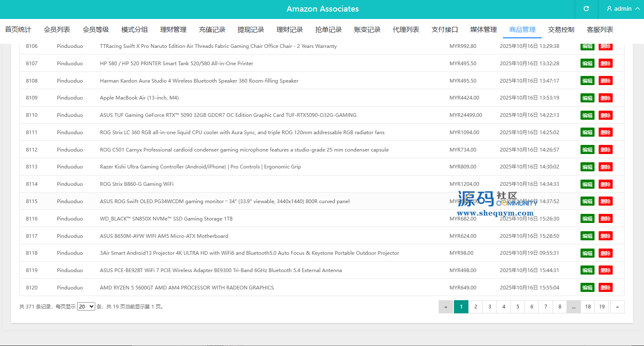Click the refresh icon in top header
This screenshot has height=346, width=644.
tap(586, 9)
